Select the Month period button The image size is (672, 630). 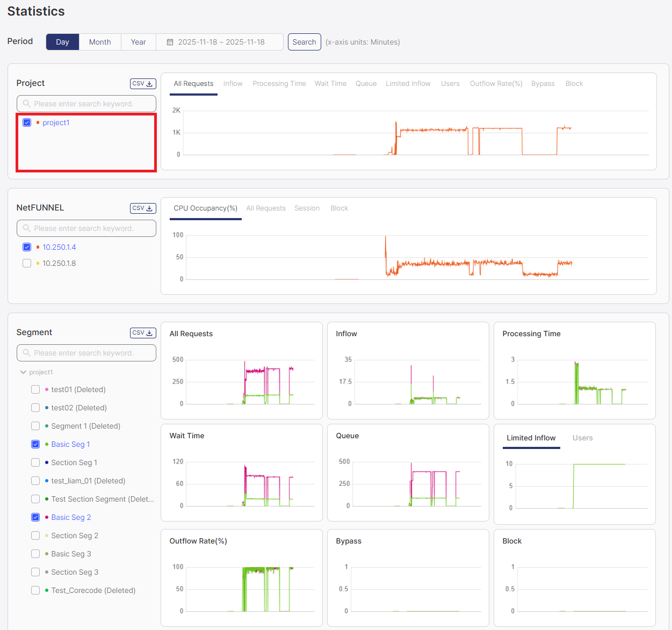100,42
